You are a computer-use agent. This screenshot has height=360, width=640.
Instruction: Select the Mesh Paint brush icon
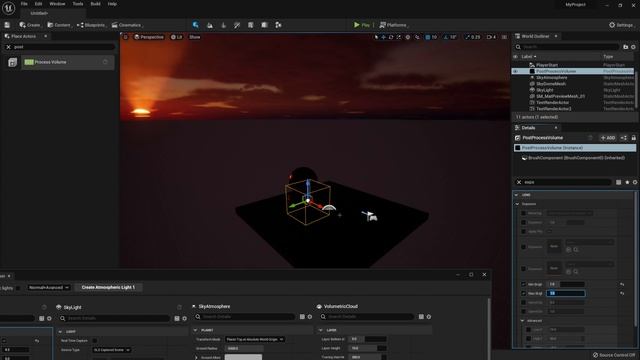click(237, 25)
